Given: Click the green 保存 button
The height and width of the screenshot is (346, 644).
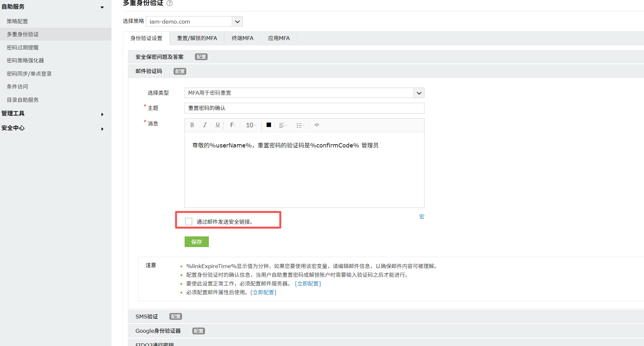Looking at the screenshot, I should 197,242.
